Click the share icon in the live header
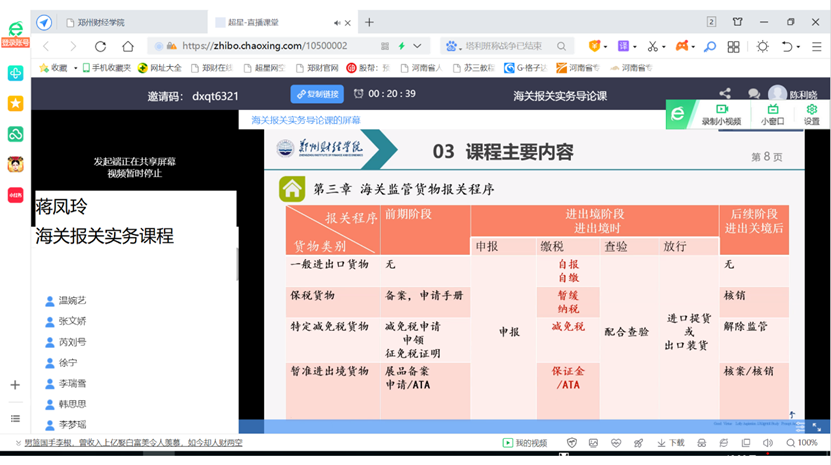 coord(725,94)
